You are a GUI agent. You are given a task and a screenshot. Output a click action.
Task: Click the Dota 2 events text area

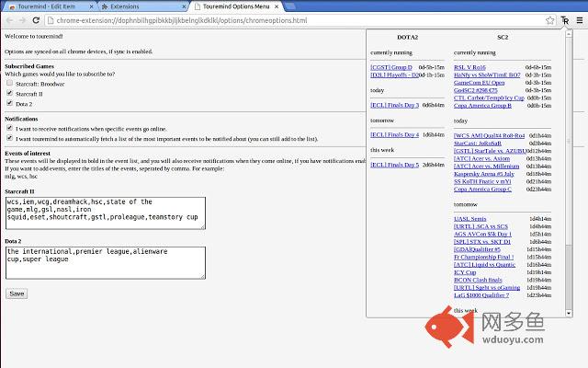[x=106, y=262]
